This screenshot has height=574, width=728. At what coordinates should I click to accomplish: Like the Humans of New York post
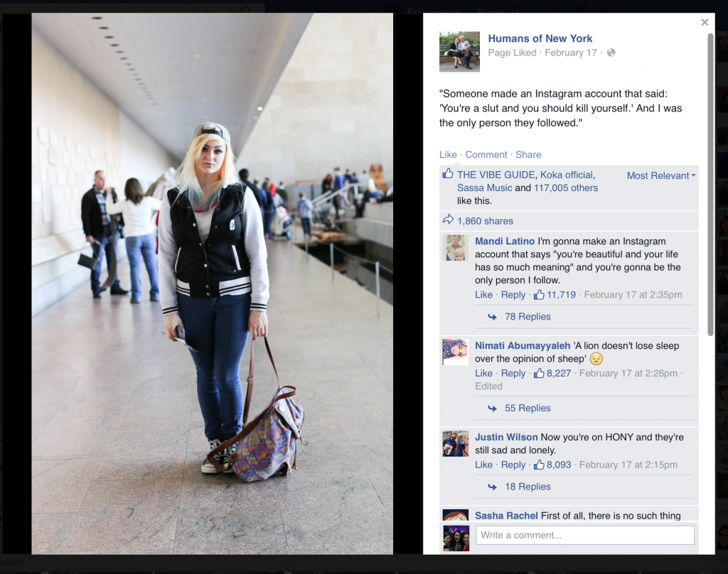tap(448, 155)
